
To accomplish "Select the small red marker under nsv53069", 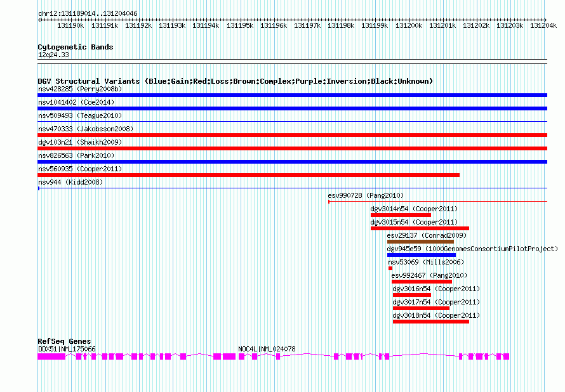I will (x=390, y=268).
